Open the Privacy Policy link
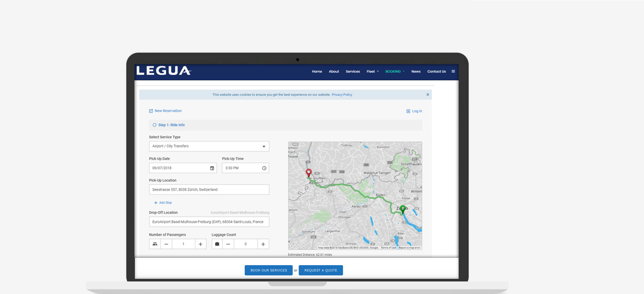 coord(342,95)
